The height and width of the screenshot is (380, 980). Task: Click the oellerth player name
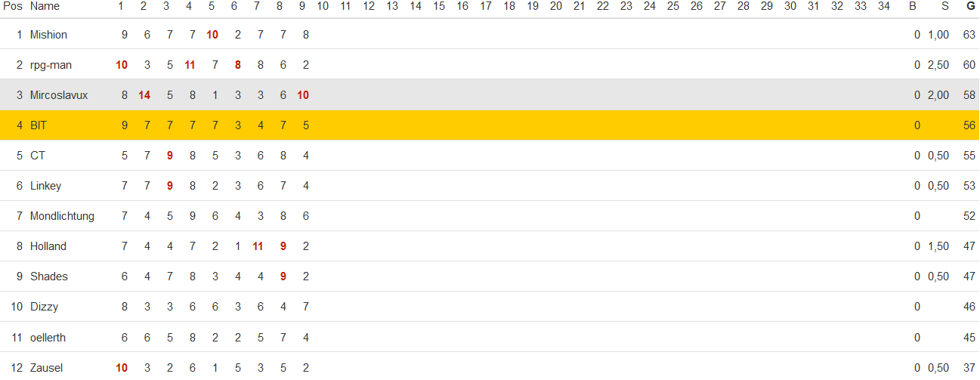pos(48,338)
